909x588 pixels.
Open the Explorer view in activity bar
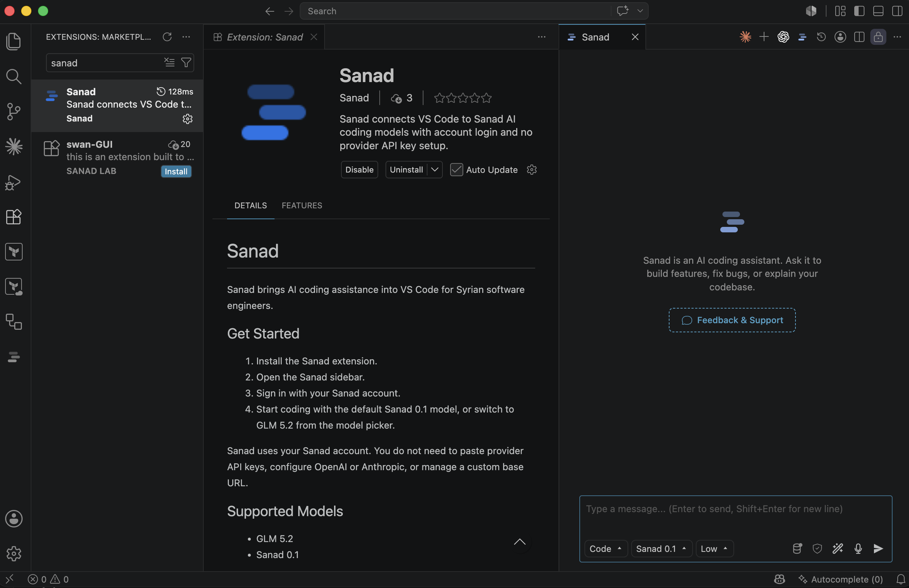14,41
